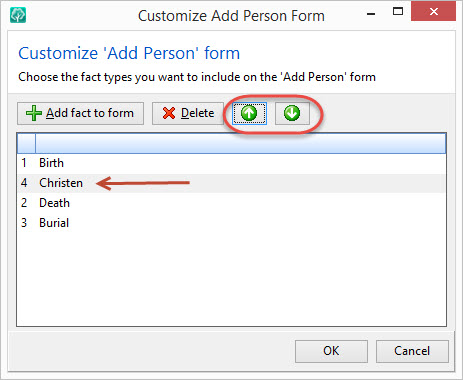Viewport: 463px width, 380px height.
Task: Click empty area below the Burial row
Action: (x=231, y=280)
